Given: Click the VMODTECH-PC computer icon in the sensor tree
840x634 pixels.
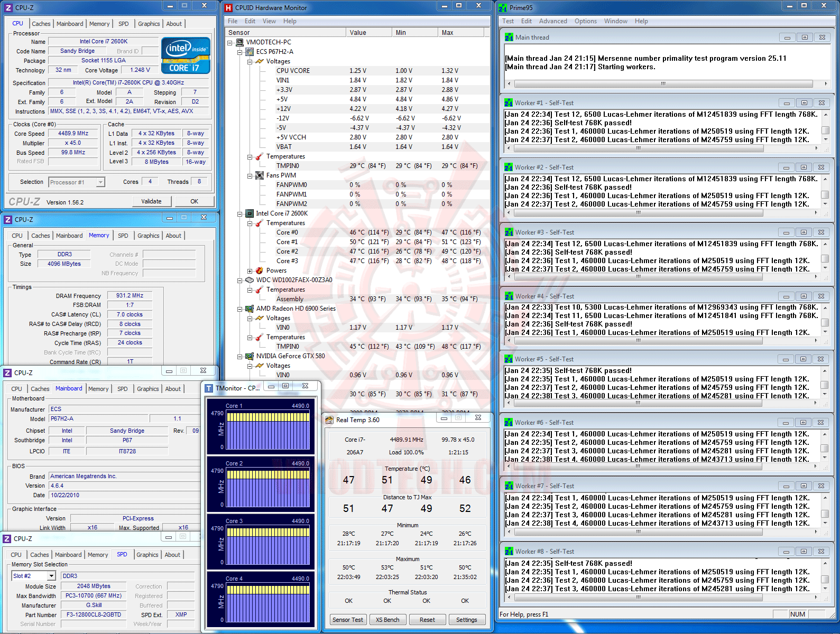Looking at the screenshot, I should click(x=239, y=42).
